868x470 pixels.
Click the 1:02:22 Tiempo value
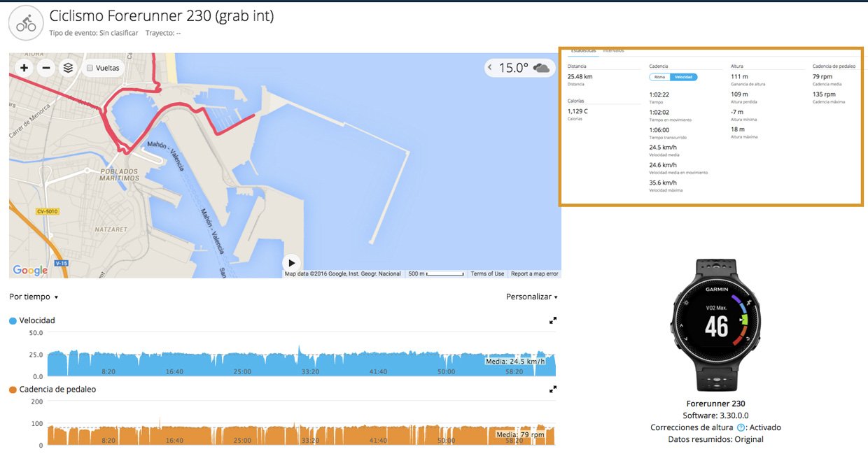click(659, 94)
